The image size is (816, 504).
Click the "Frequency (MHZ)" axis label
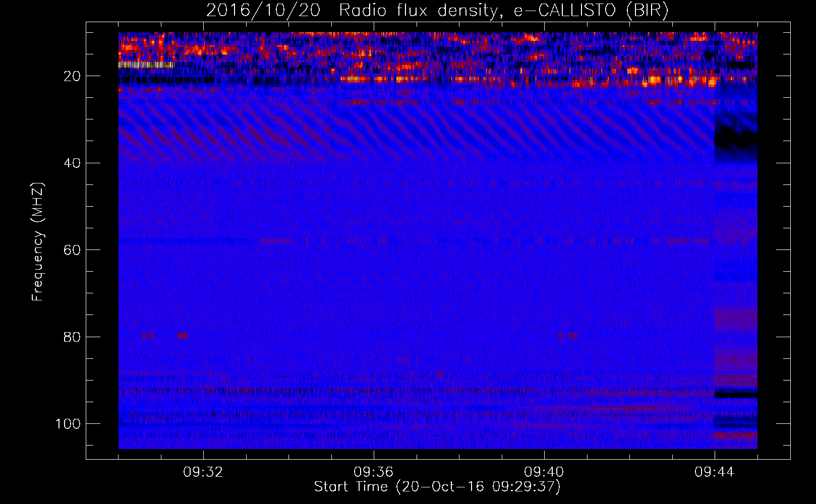click(x=38, y=241)
